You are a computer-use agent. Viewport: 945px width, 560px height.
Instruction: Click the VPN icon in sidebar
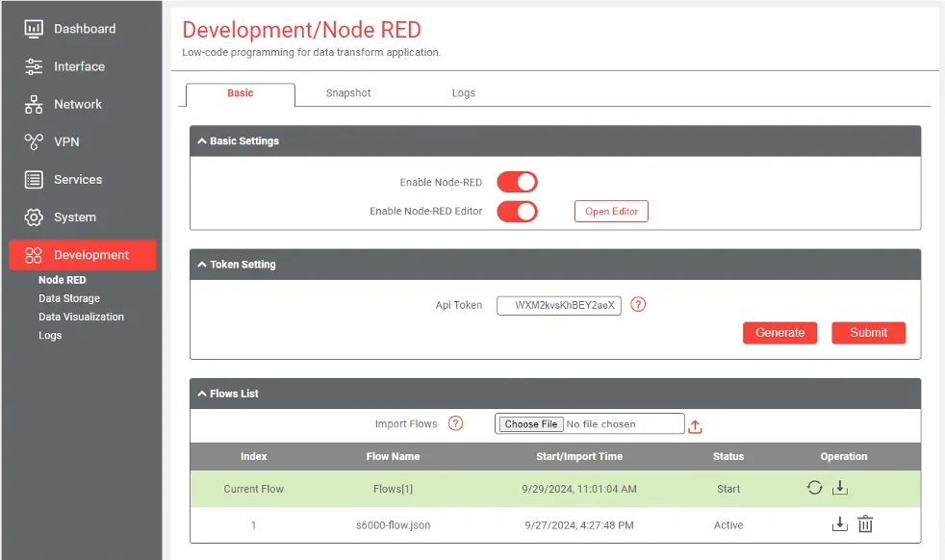point(34,141)
